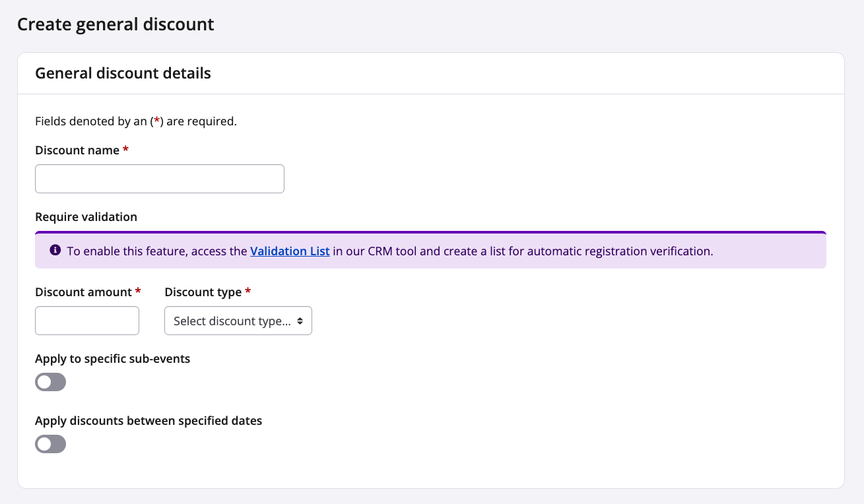Image resolution: width=864 pixels, height=504 pixels.
Task: Click the General discount details heading
Action: [x=123, y=73]
